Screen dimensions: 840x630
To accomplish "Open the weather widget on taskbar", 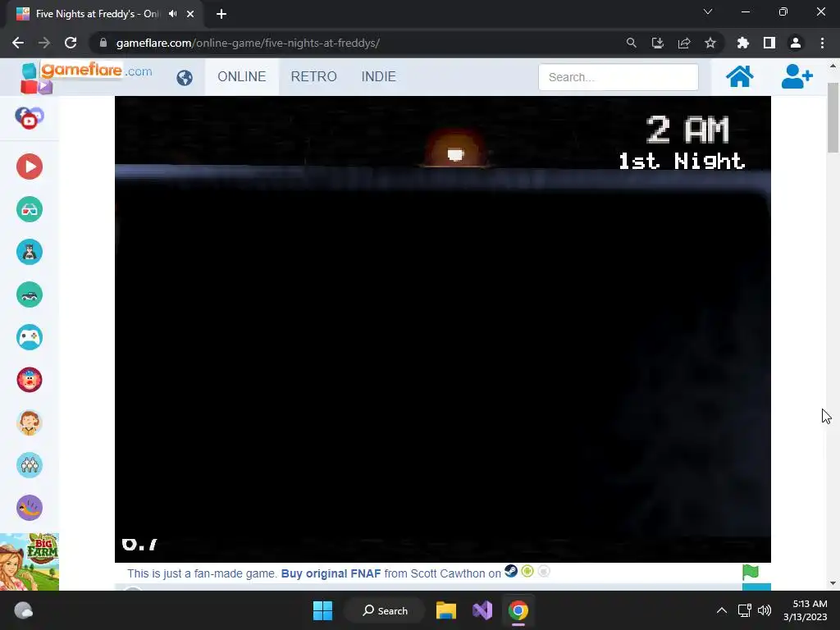I will tap(23, 610).
